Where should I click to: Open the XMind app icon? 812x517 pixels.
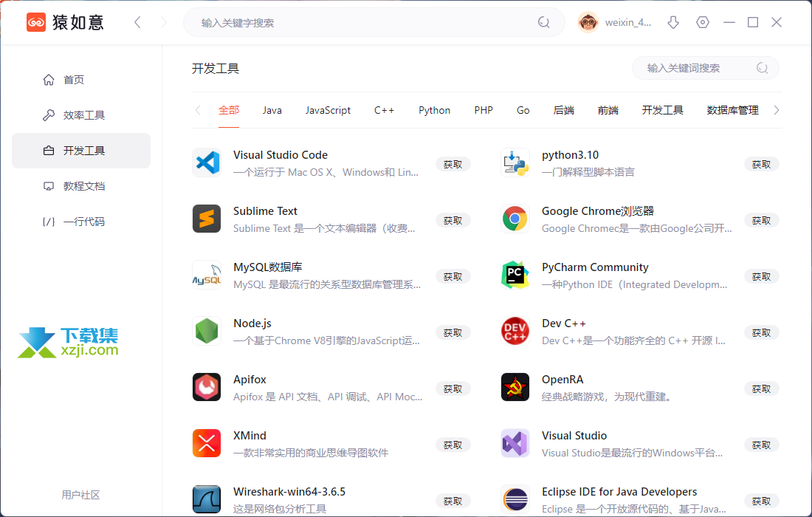click(x=207, y=443)
